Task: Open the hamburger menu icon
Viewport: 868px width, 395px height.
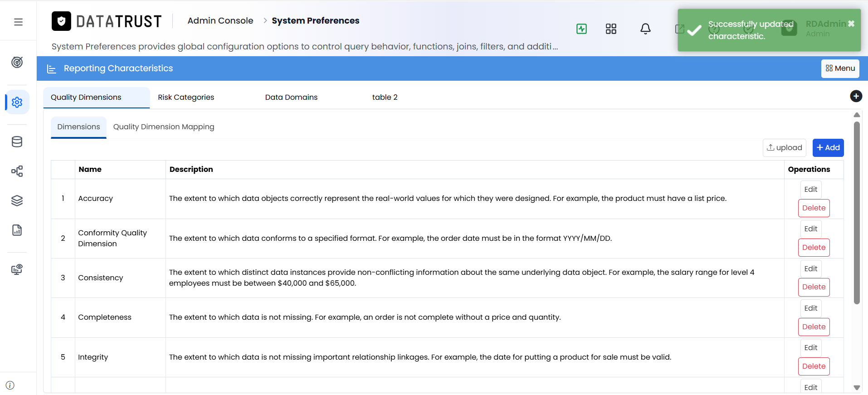Action: click(x=18, y=22)
